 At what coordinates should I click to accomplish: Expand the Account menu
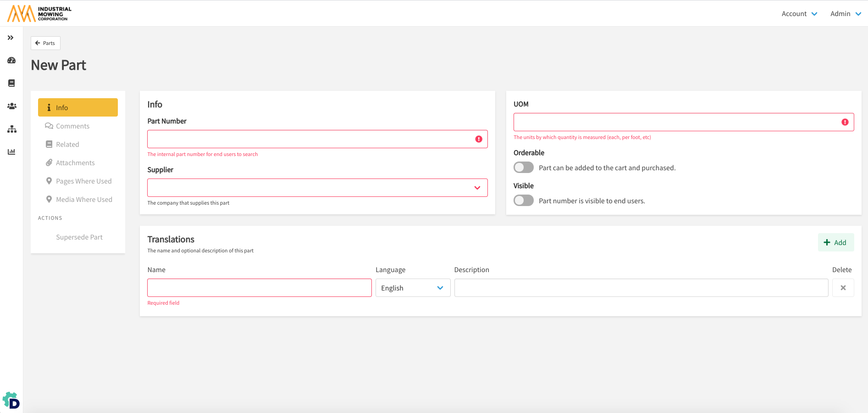(x=799, y=14)
